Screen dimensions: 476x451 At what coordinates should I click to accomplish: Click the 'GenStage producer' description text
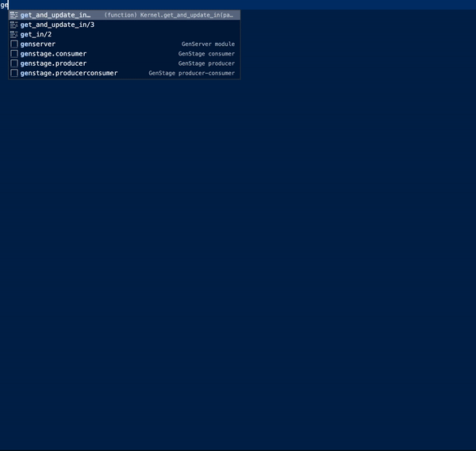(x=206, y=63)
